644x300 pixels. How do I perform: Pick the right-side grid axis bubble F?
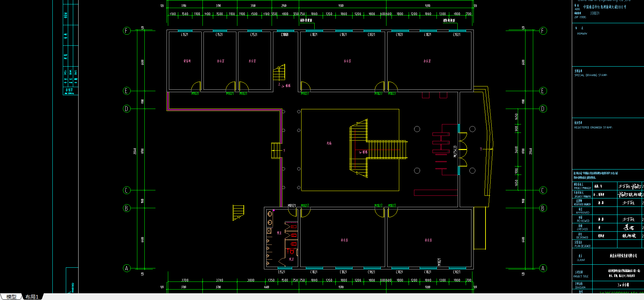543,31
